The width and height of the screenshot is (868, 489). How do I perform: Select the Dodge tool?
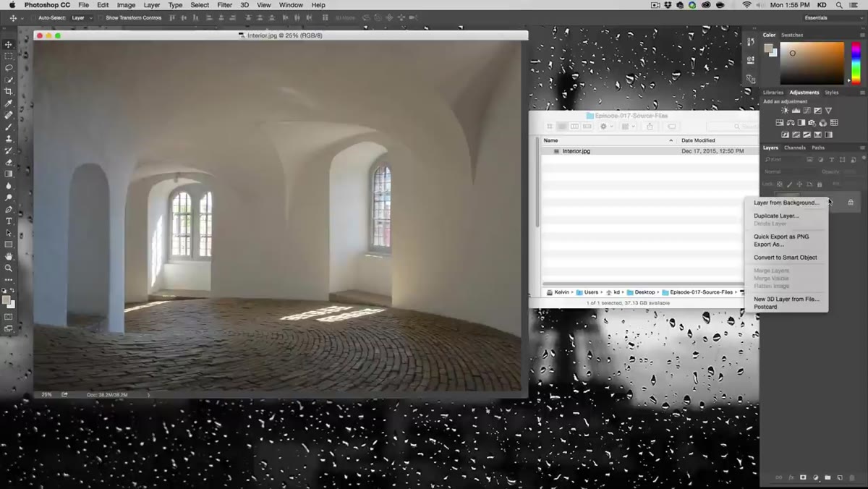coord(9,197)
